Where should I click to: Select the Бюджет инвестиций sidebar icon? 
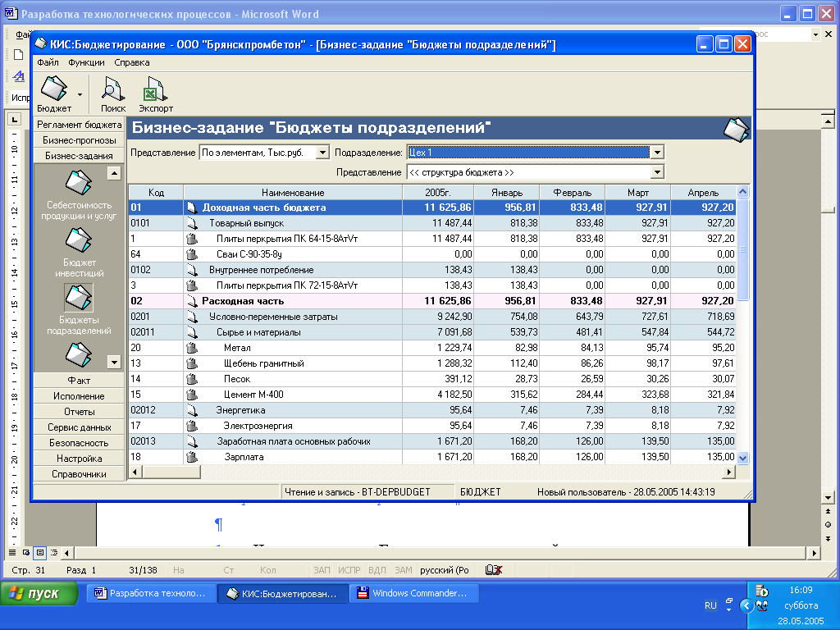pyautogui.click(x=78, y=241)
